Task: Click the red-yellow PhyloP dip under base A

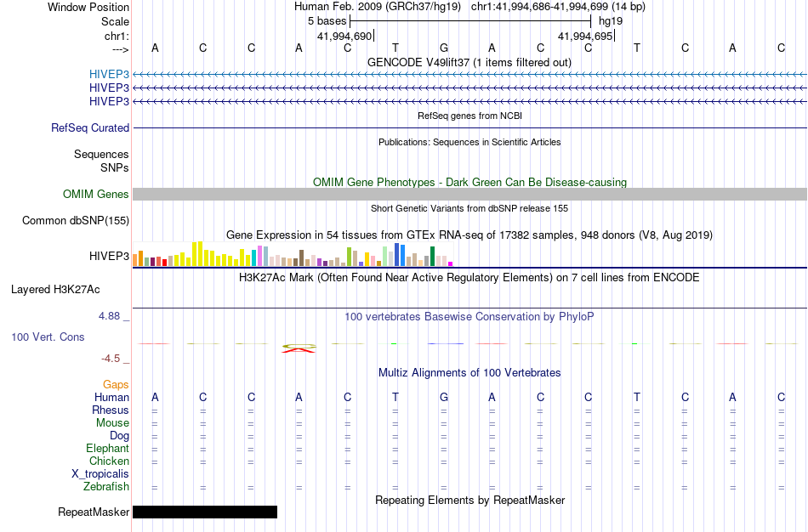Action: (299, 348)
